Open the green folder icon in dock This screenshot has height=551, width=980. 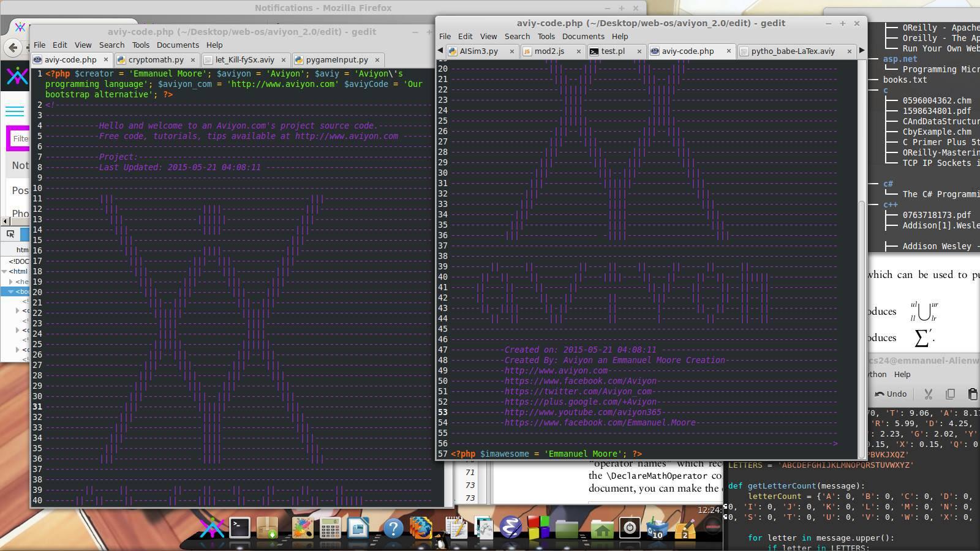(567, 529)
